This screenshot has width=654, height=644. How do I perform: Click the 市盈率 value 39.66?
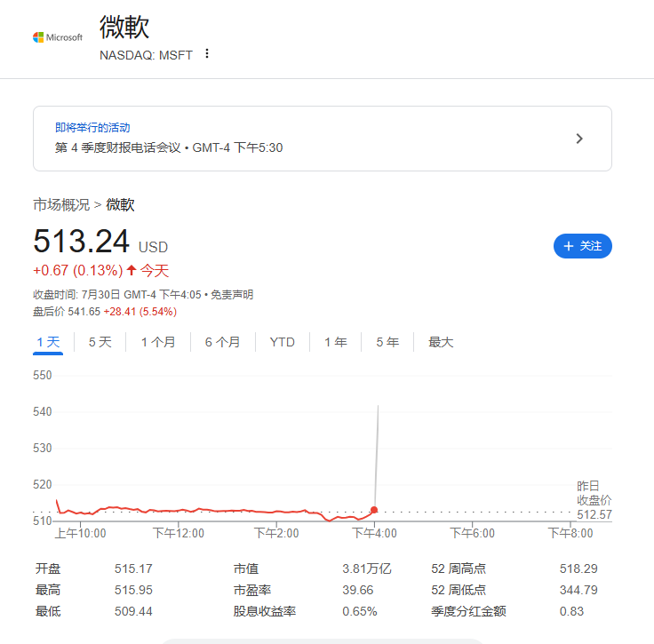tap(358, 590)
